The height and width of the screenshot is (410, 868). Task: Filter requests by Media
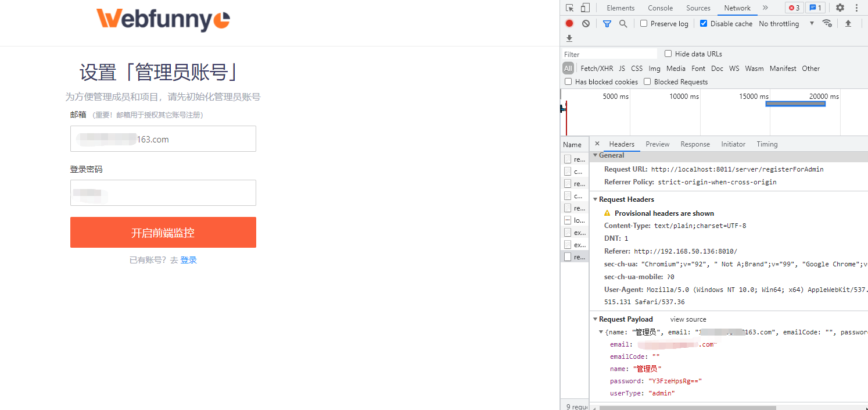[676, 68]
